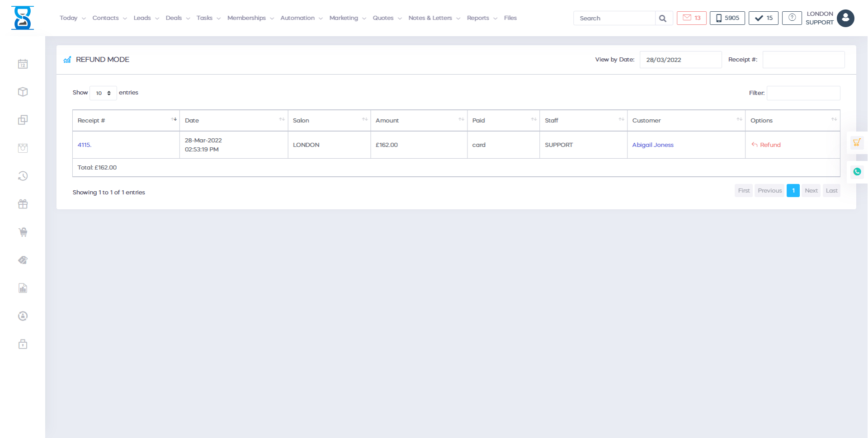Viewport: 868px width, 438px height.
Task: Click the padlock icon in sidebar
Action: point(23,344)
